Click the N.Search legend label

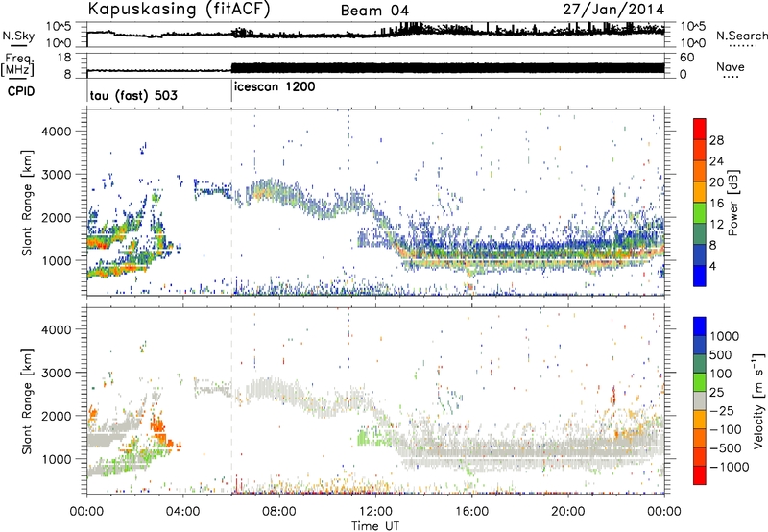(x=742, y=36)
